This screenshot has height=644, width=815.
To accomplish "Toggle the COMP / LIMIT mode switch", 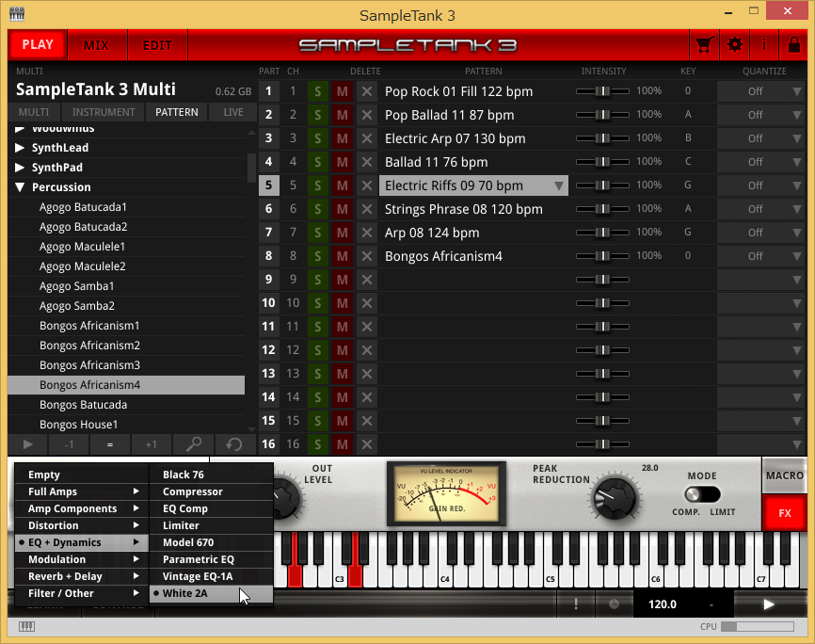I will coord(702,494).
